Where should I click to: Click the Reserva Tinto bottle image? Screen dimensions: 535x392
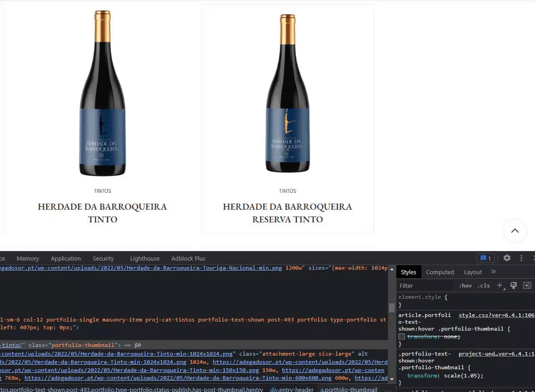click(x=288, y=93)
